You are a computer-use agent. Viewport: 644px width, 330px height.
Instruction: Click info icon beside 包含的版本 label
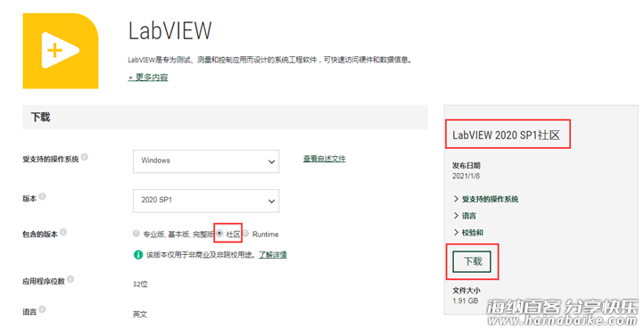63,232
